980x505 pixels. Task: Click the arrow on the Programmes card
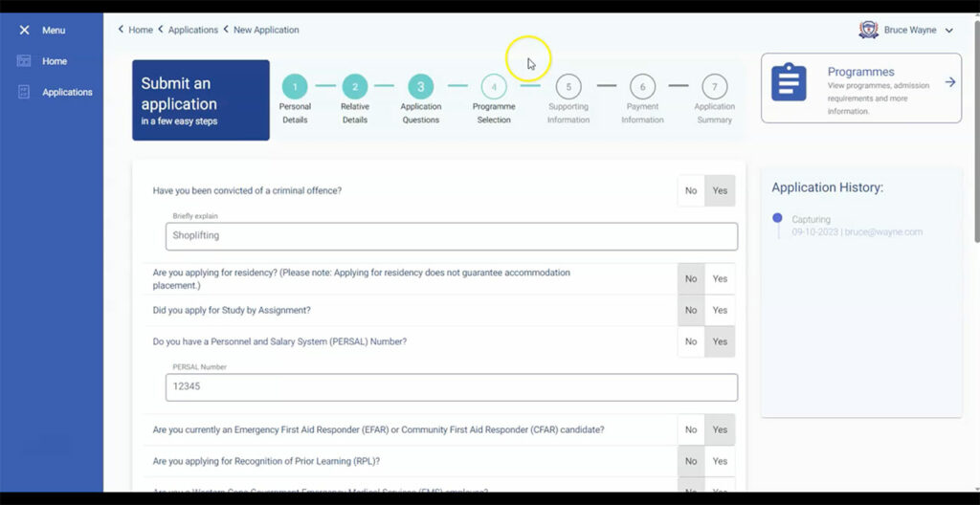949,82
